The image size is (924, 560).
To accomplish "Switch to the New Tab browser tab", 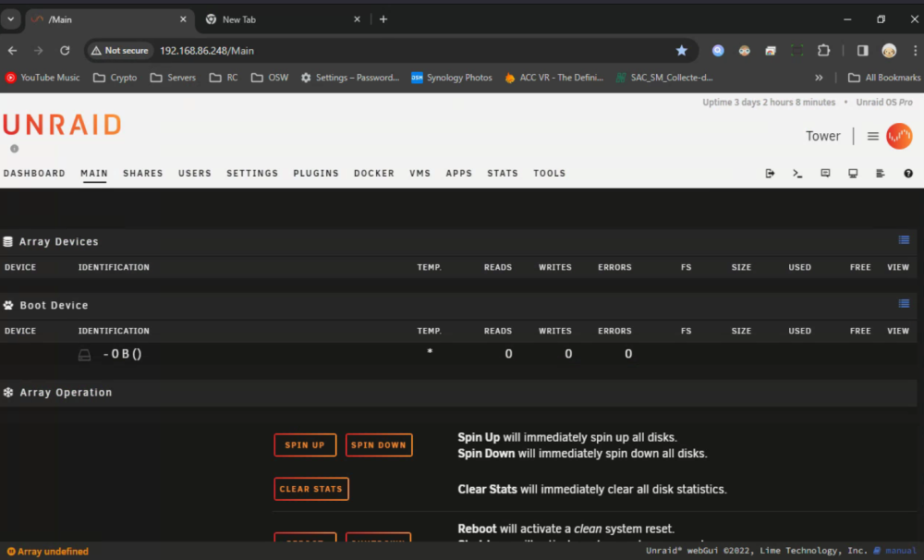I will [x=283, y=19].
